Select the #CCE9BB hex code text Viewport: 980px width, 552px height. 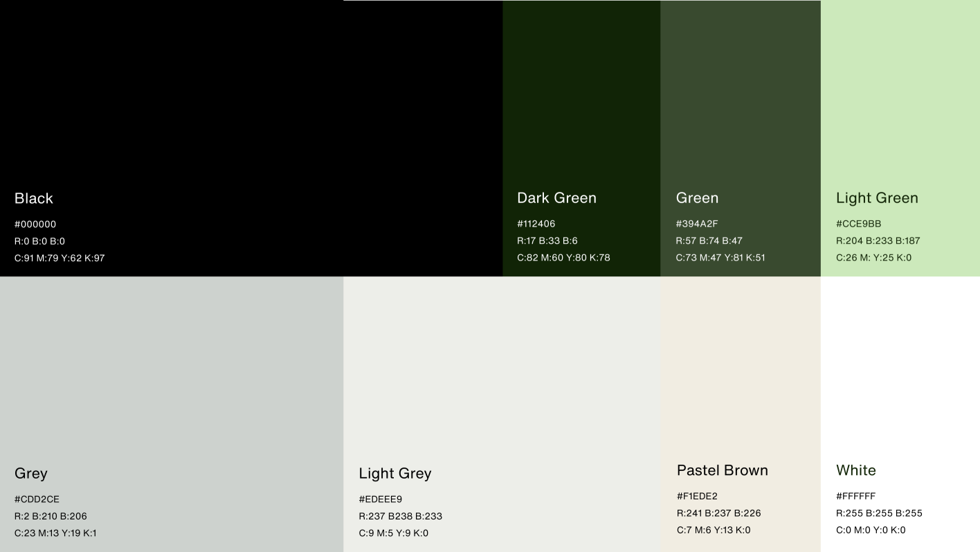pos(859,224)
